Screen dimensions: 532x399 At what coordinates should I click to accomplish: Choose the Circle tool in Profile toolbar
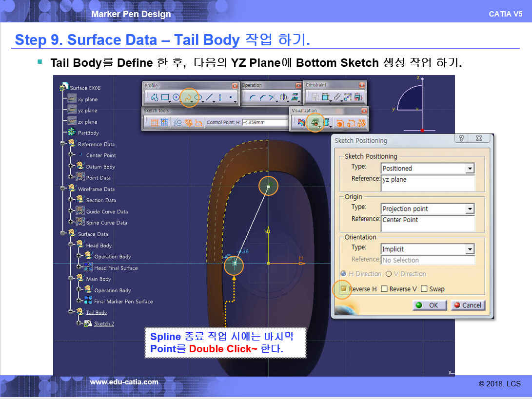[176, 98]
